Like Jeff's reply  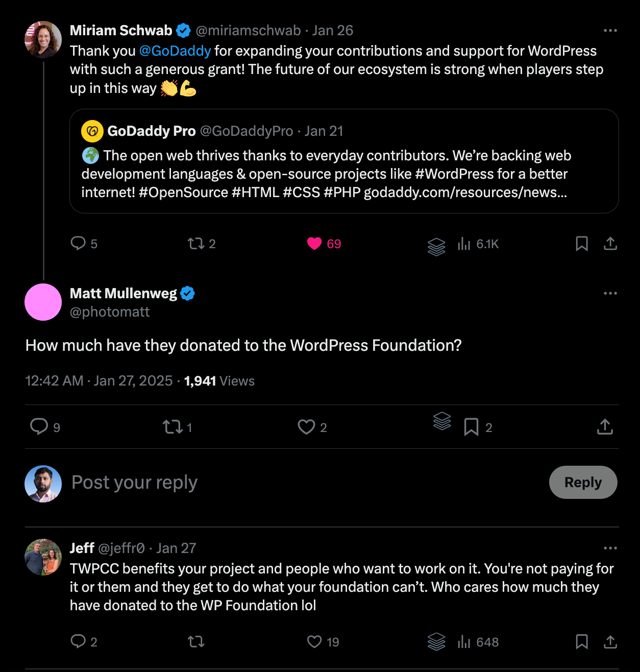click(x=314, y=641)
